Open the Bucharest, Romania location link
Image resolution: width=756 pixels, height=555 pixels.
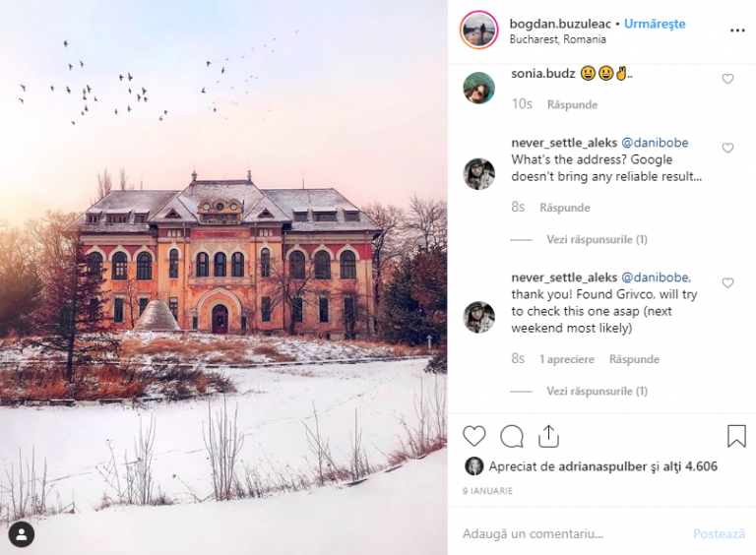(x=557, y=39)
